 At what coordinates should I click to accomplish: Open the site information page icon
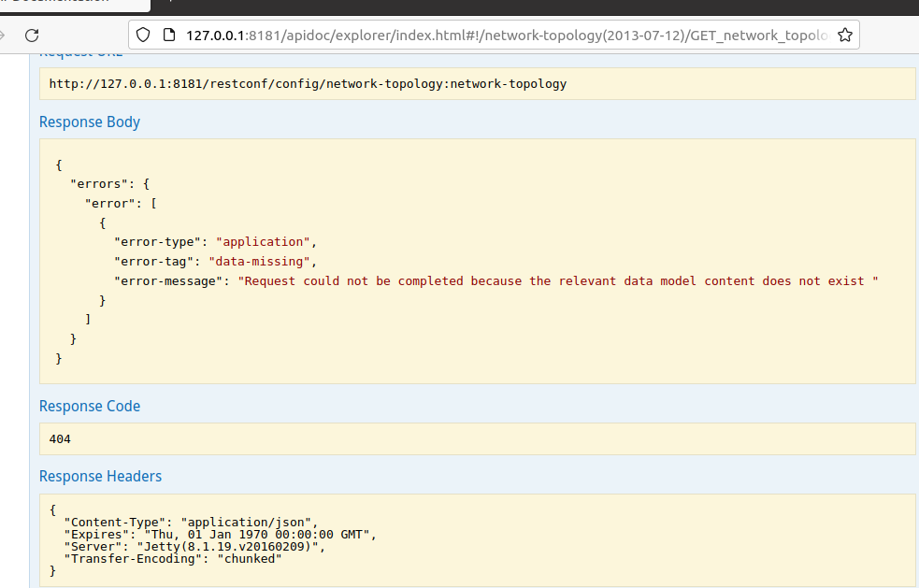point(169,36)
